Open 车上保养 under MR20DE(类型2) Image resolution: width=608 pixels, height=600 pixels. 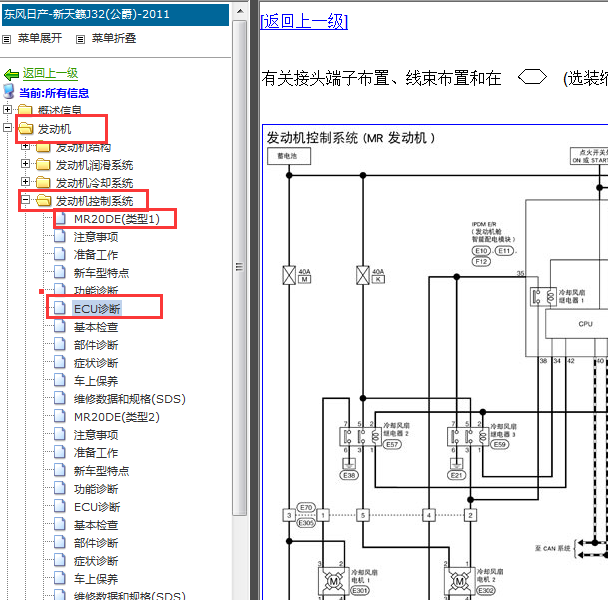[96, 579]
